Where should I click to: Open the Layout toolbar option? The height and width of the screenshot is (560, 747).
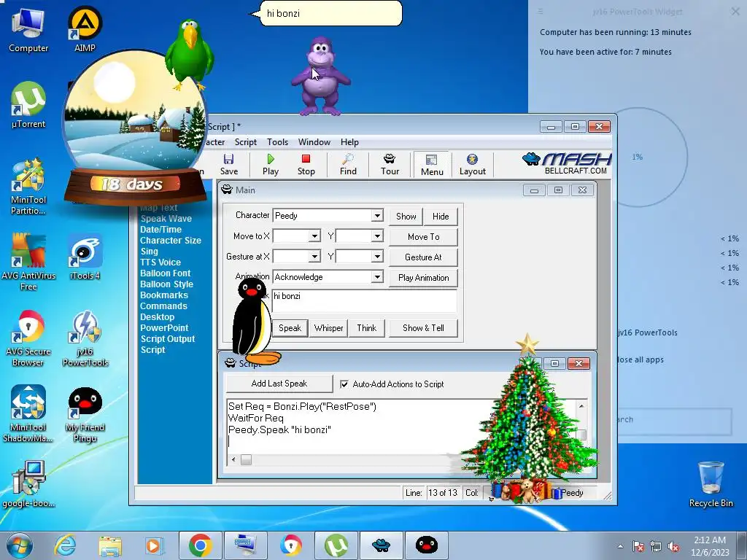(x=472, y=164)
